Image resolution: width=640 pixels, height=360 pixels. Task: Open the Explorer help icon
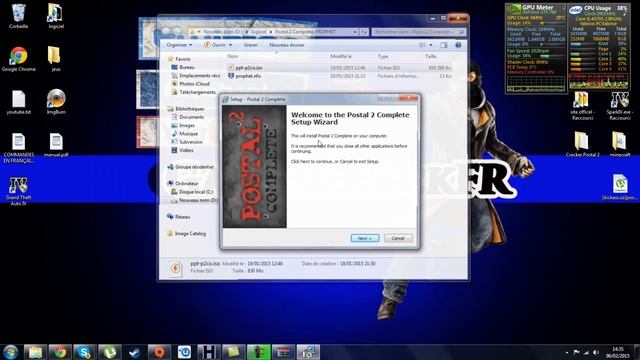point(458,45)
